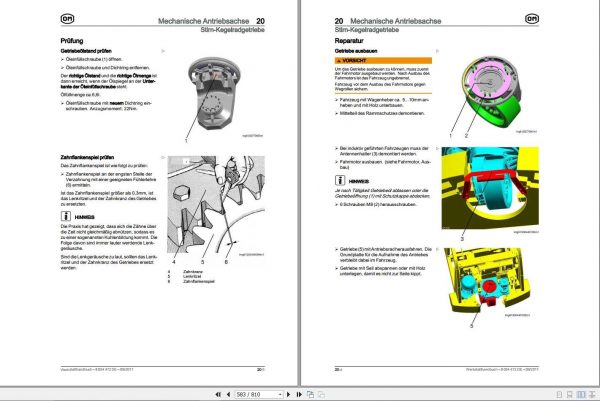Switch to single page view

(559, 394)
